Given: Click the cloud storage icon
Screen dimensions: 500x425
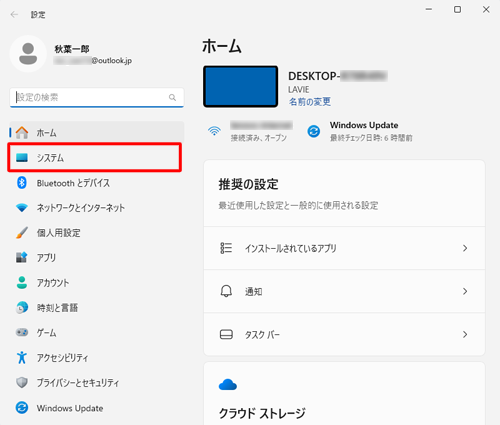Looking at the screenshot, I should point(228,385).
